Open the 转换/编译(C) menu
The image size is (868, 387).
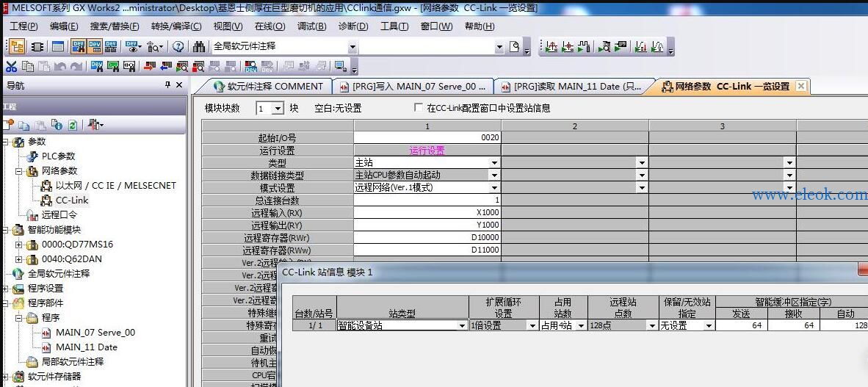click(176, 26)
